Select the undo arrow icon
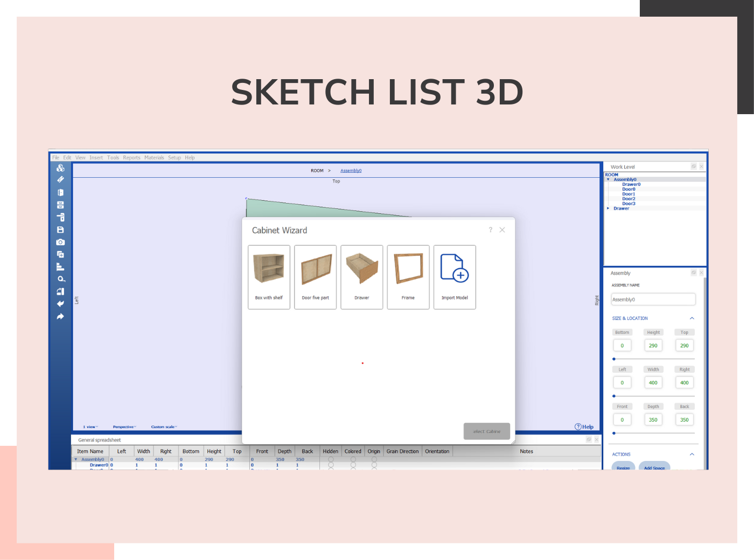 point(60,304)
